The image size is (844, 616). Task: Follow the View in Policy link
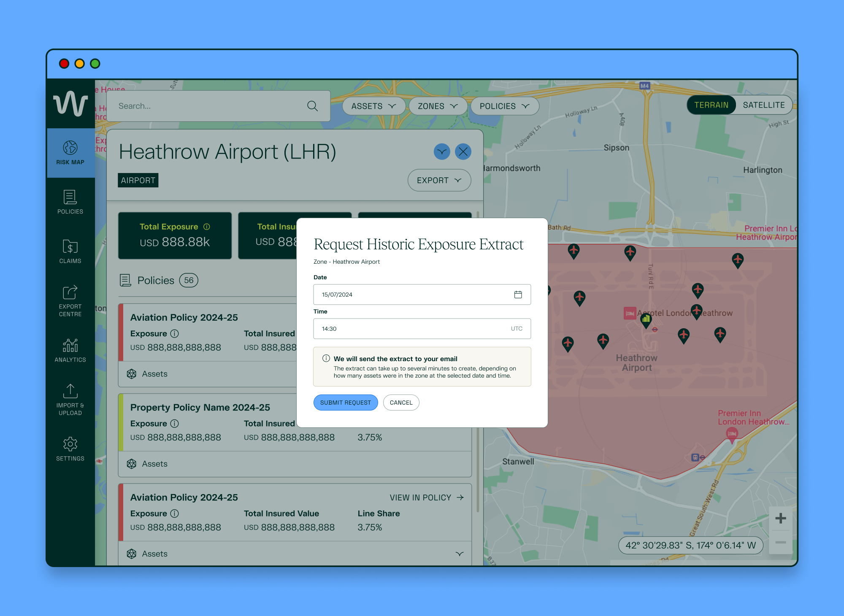tap(427, 497)
